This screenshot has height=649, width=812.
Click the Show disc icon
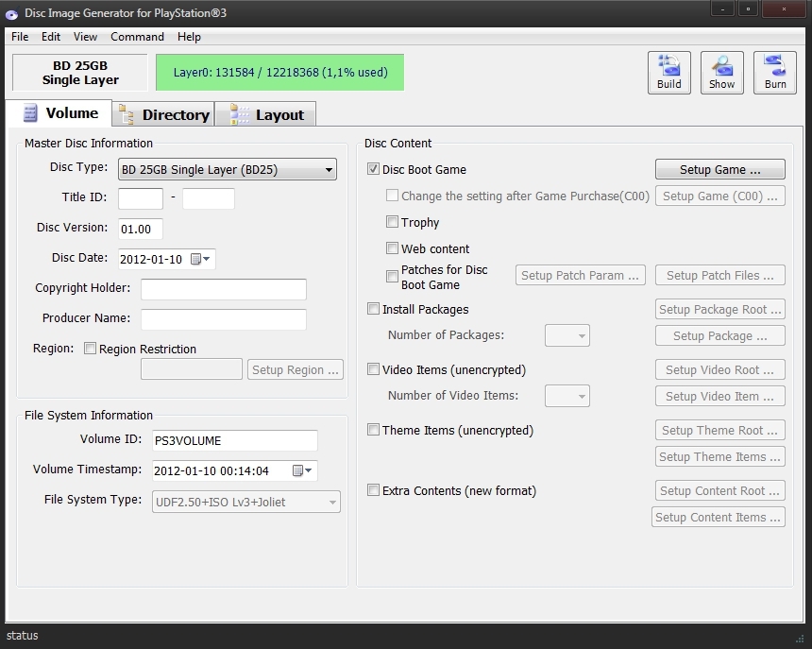[x=722, y=73]
